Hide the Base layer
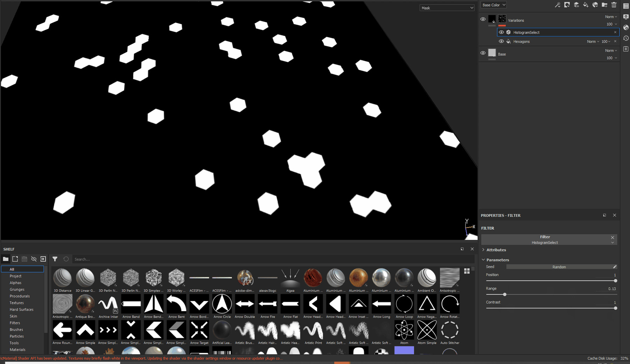This screenshot has width=630, height=364. pyautogui.click(x=483, y=53)
